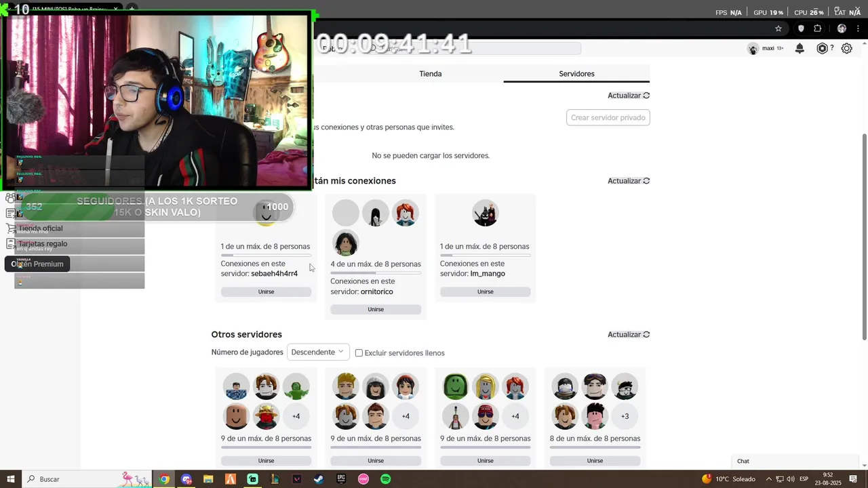Viewport: 868px width, 488px height.
Task: Join the 8 de un máx. server with Unirse
Action: [595, 460]
